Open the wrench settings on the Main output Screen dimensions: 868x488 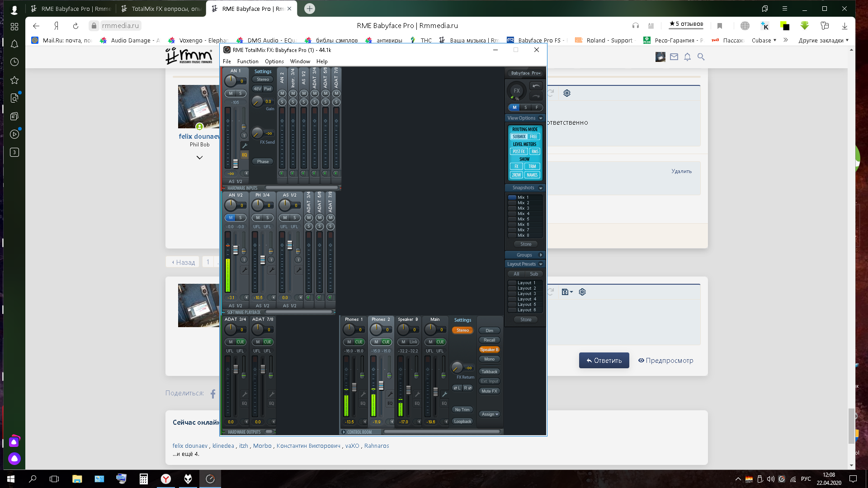click(444, 394)
